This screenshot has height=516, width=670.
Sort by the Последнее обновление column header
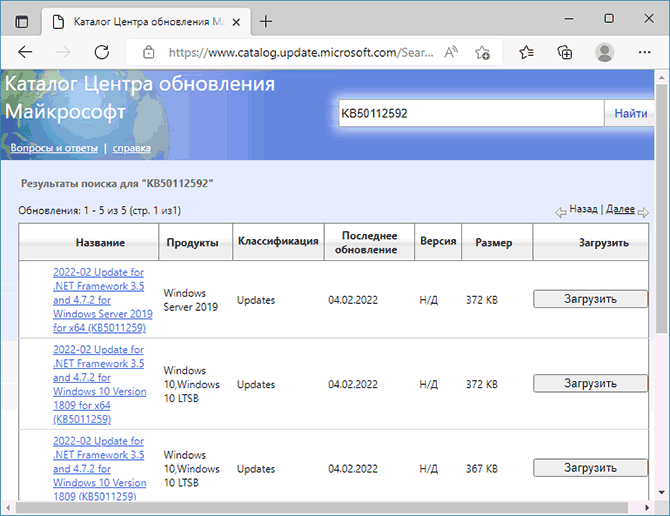coord(369,242)
